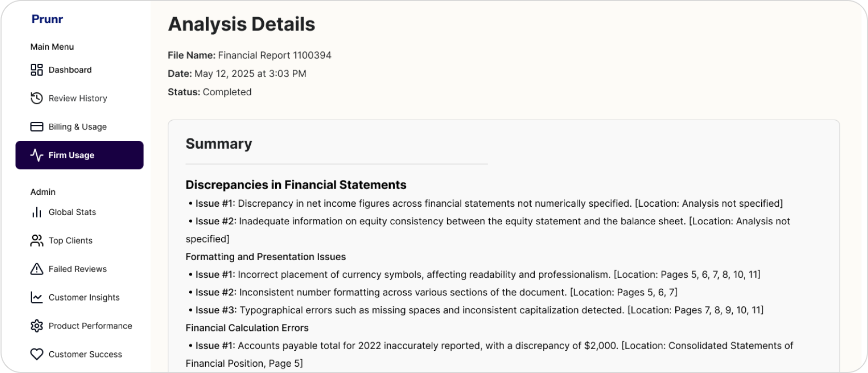The width and height of the screenshot is (868, 373).
Task: Click the Prunr logo
Action: (47, 19)
